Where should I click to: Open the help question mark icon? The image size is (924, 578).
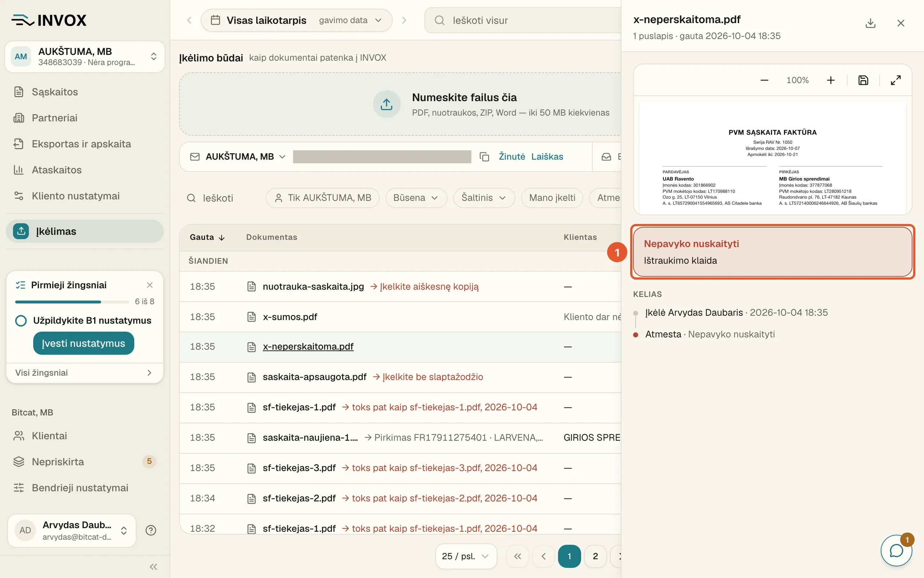pyautogui.click(x=151, y=530)
